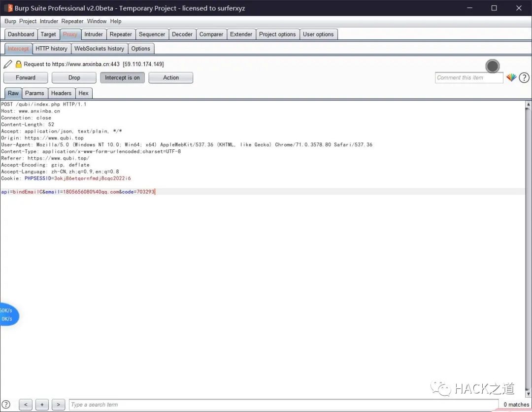
Task: Click the '+' search options button
Action: (42, 405)
